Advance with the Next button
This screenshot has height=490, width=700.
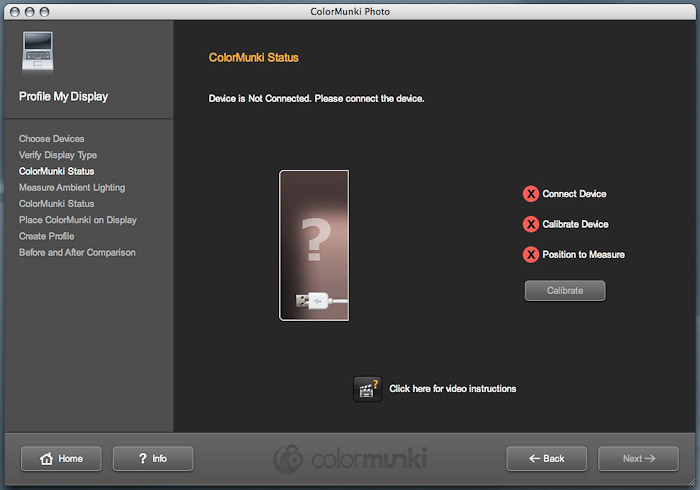coord(638,459)
